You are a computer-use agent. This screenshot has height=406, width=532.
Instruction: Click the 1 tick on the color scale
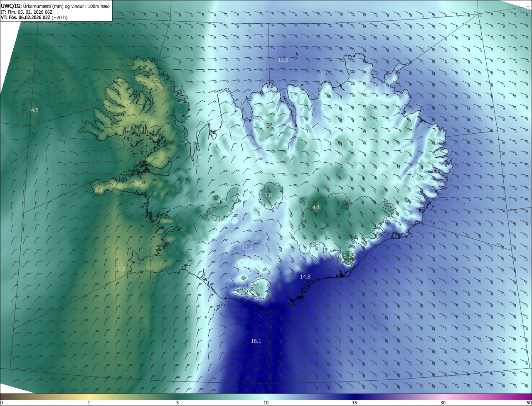[89, 403]
